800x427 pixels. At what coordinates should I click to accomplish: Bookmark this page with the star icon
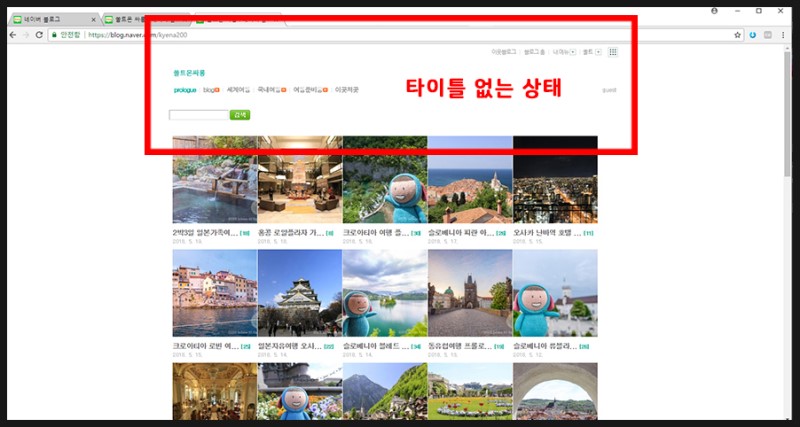[737, 35]
